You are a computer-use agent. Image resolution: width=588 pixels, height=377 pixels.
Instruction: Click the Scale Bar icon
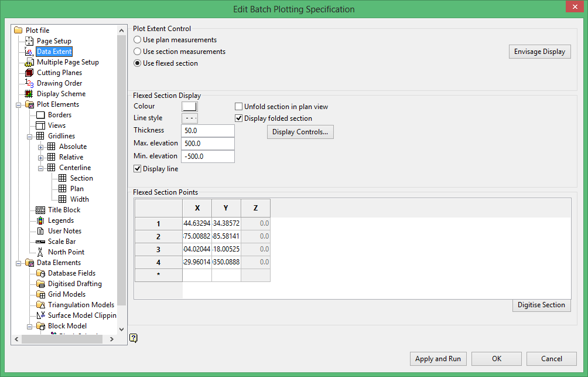[40, 242]
